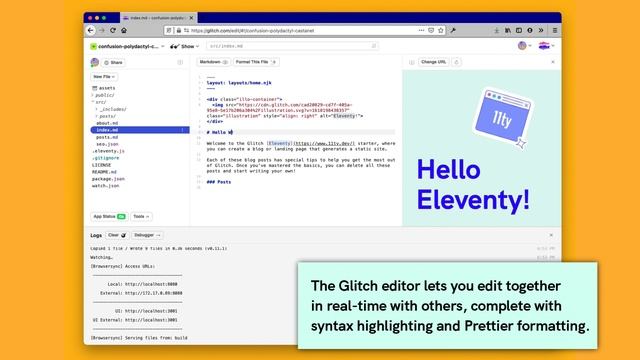Clear the logs with Clear button
This screenshot has width=640, height=360.
coord(117,235)
